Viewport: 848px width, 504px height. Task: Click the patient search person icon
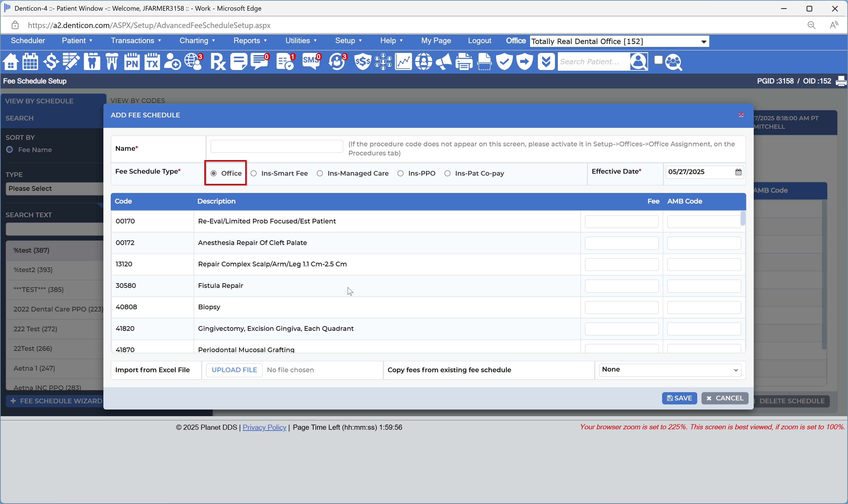click(639, 62)
